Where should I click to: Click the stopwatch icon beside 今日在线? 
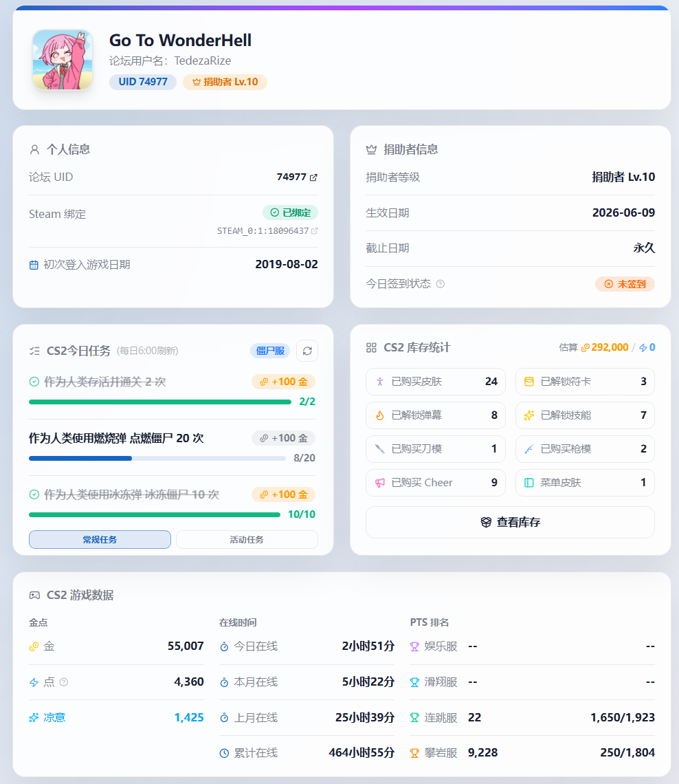[224, 647]
